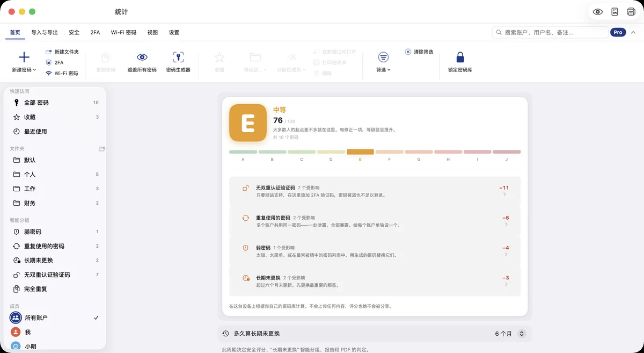The image size is (644, 353).
Task: Click the score text 76
Action: [278, 120]
